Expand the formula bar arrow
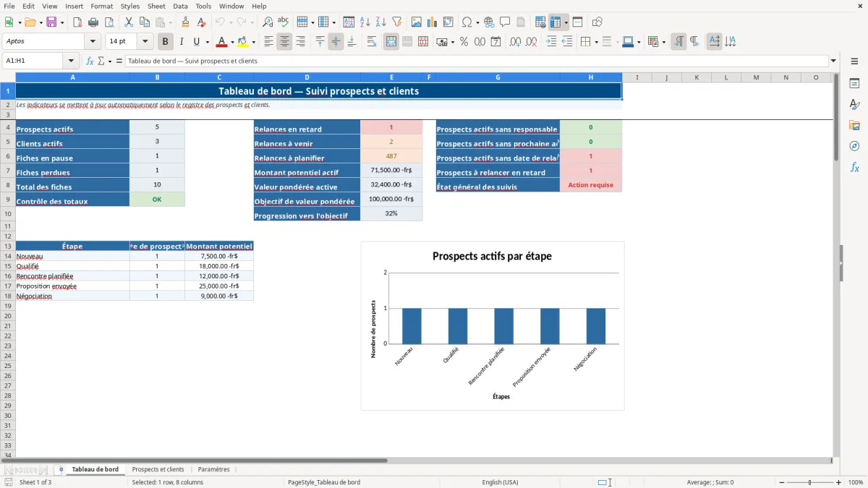 (834, 61)
